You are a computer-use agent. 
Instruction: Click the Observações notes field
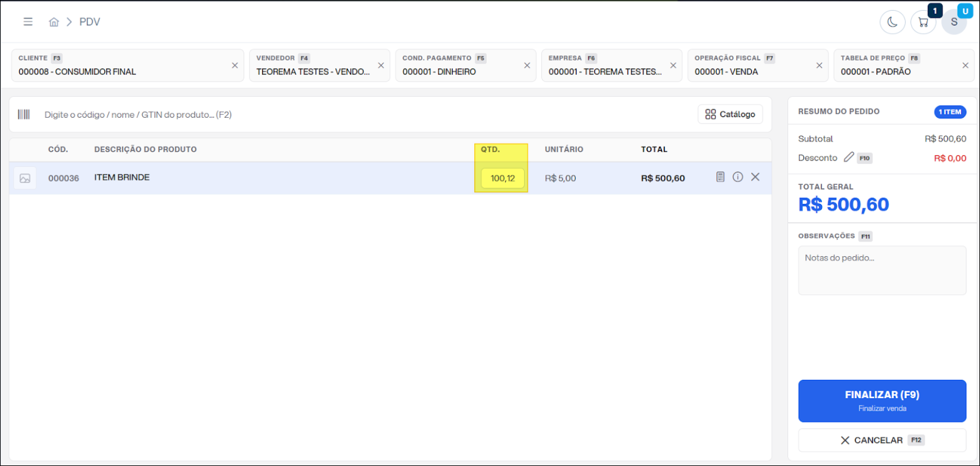[x=882, y=270]
